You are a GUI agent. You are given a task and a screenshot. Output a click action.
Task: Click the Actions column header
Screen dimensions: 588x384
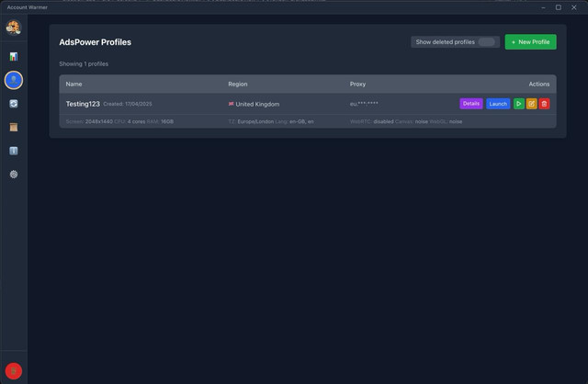(x=539, y=84)
